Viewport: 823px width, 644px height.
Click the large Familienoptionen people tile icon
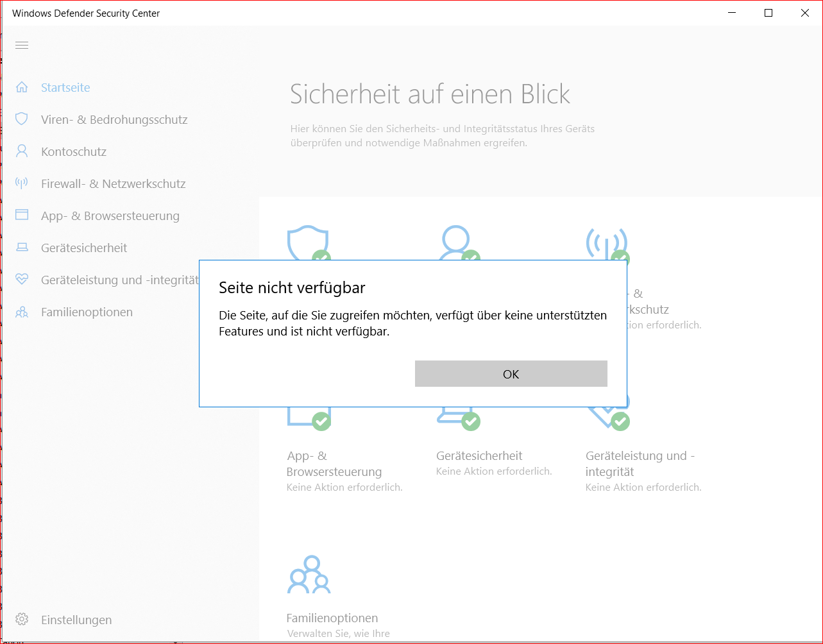[309, 575]
